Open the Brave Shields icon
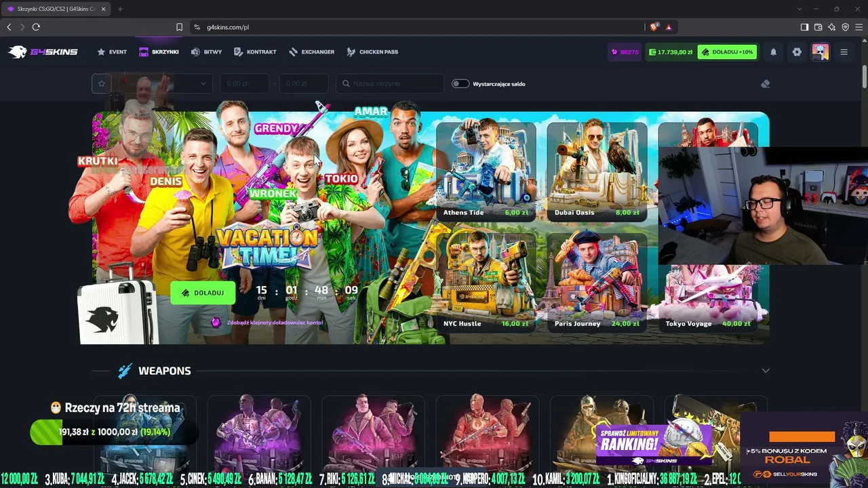This screenshot has width=868, height=488. coord(654,27)
